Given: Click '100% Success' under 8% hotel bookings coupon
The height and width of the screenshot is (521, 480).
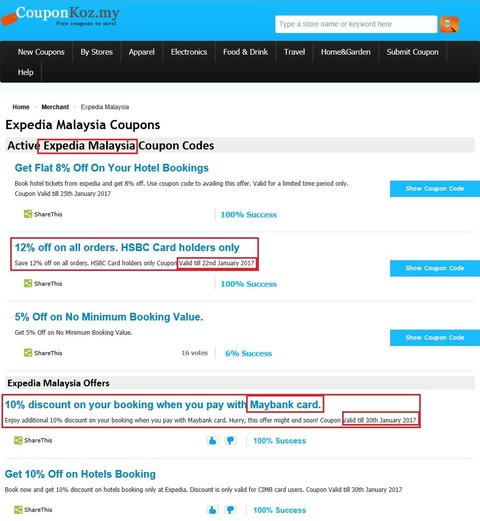Looking at the screenshot, I should pos(249,215).
